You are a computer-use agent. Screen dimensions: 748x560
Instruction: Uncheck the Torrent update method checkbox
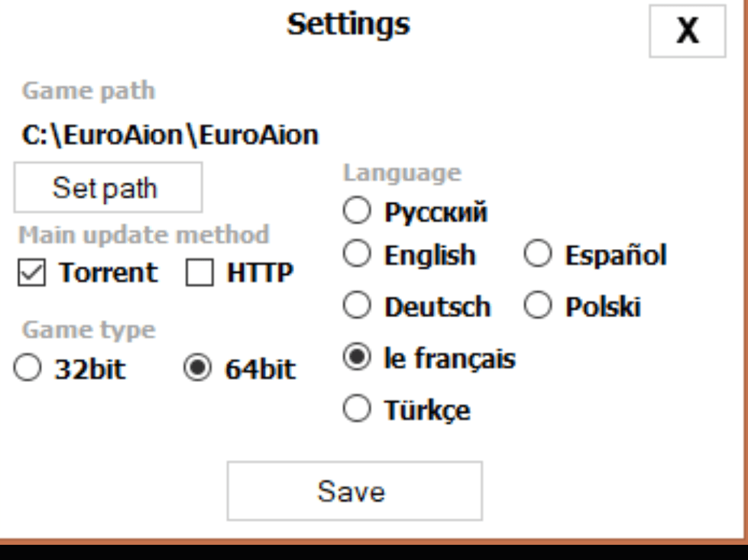point(31,274)
